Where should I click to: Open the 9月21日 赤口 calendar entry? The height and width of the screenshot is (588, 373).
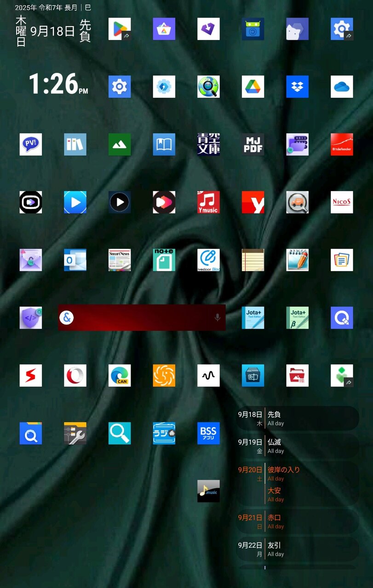tap(298, 521)
